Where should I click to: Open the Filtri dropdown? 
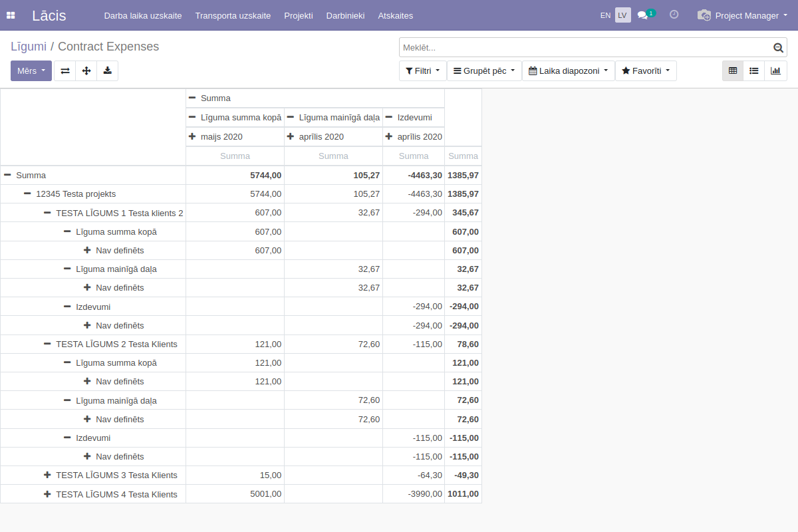[422, 70]
